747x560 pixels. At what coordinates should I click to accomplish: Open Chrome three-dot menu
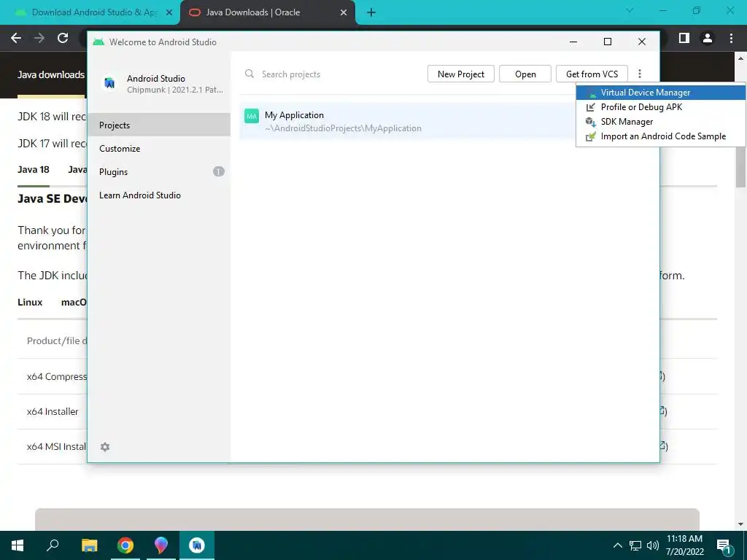(x=731, y=38)
